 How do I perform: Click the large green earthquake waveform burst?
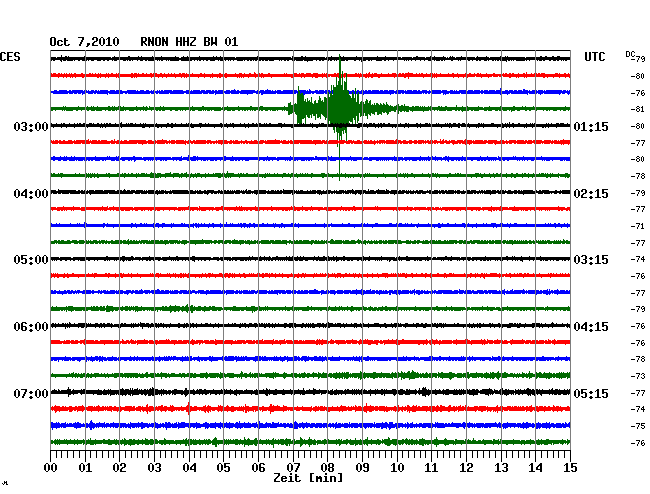340,109
